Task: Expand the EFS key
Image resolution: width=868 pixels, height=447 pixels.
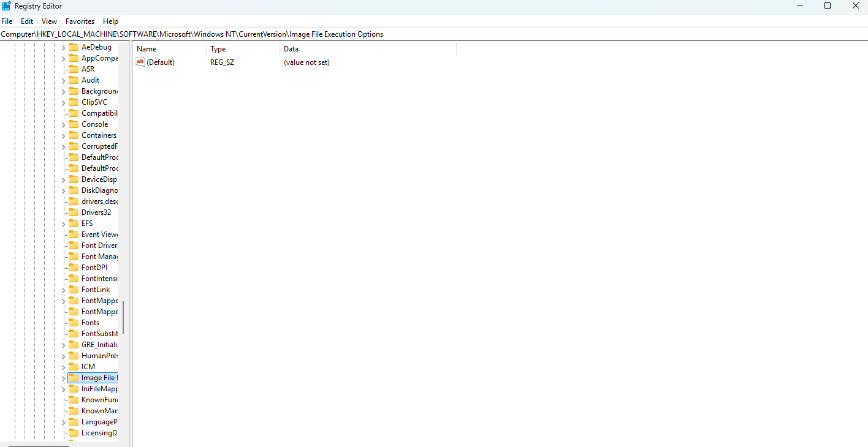Action: pyautogui.click(x=63, y=224)
